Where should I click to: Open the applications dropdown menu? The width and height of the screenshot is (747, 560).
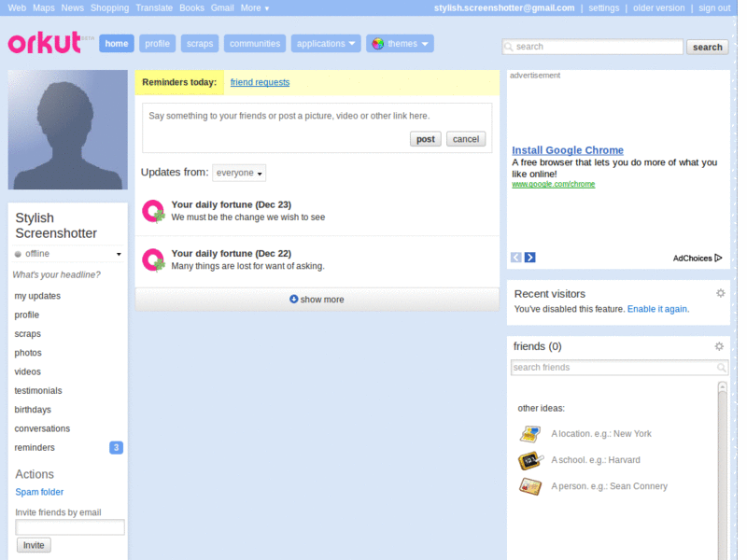point(326,44)
